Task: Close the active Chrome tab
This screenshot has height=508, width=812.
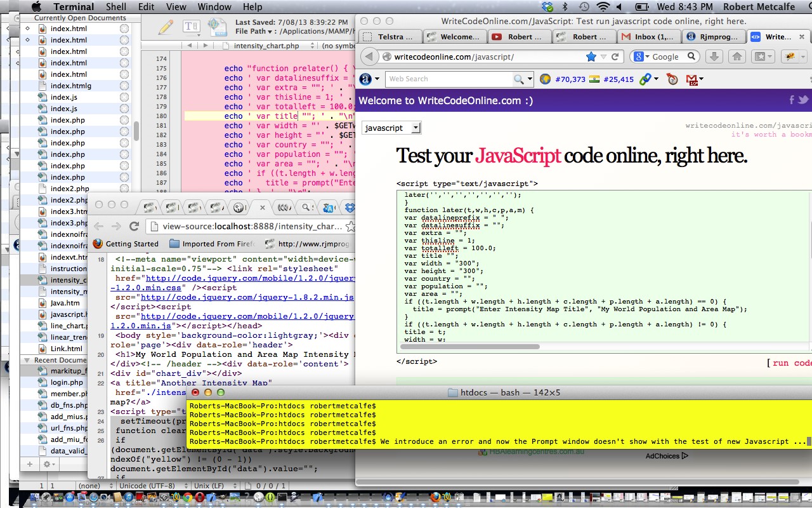Action: pos(263,207)
